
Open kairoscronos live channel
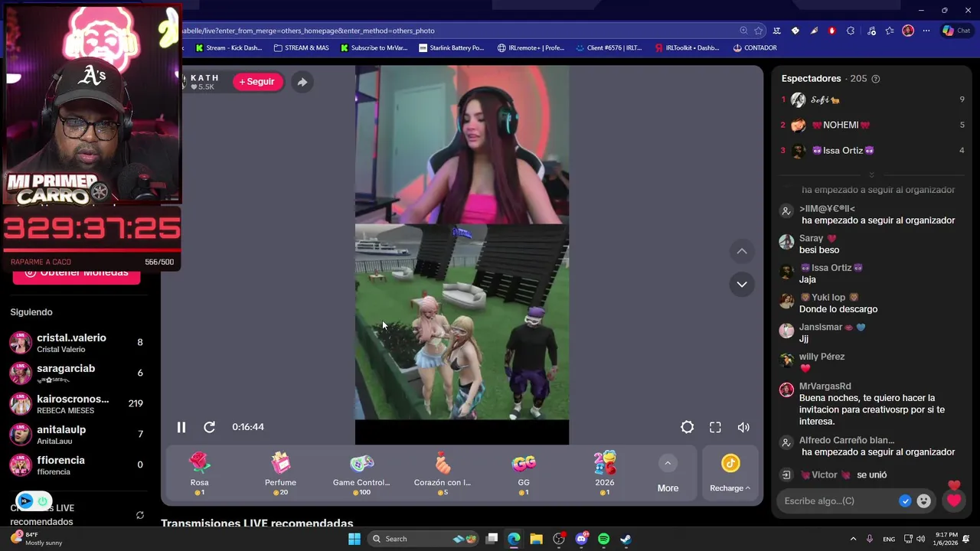[77, 404]
